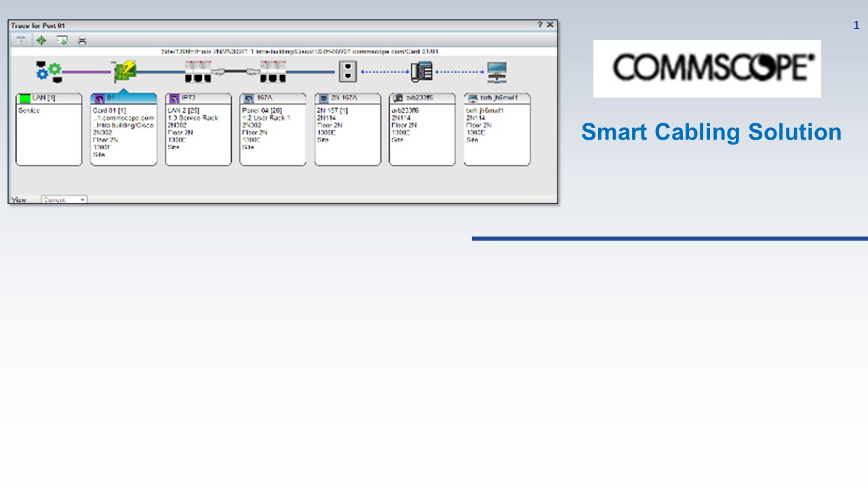
Task: Select the computer workstation icon
Action: point(497,71)
